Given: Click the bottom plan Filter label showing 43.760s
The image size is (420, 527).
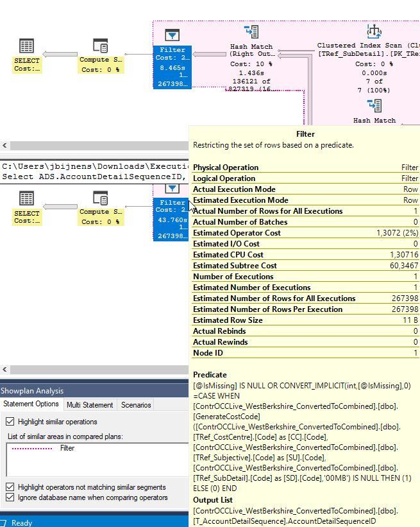Looking at the screenshot, I should 172,220.
